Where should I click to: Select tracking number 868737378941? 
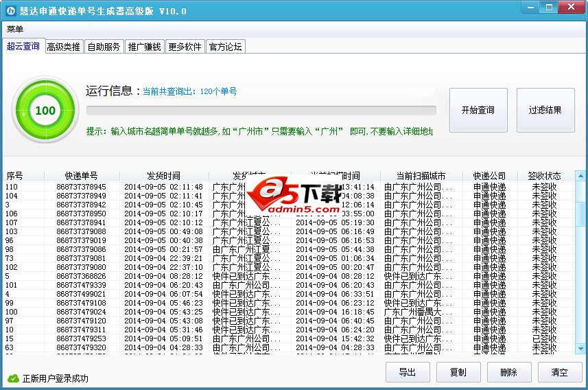(82, 222)
